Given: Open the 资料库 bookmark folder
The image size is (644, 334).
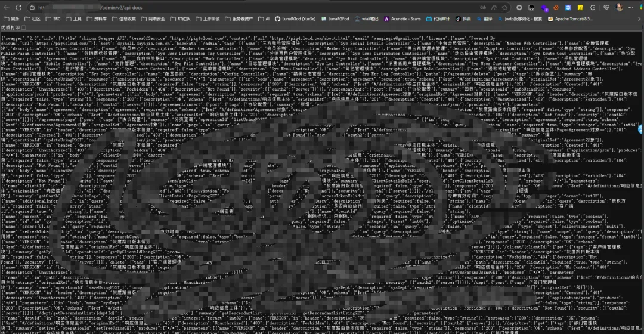Looking at the screenshot, I should (97, 19).
